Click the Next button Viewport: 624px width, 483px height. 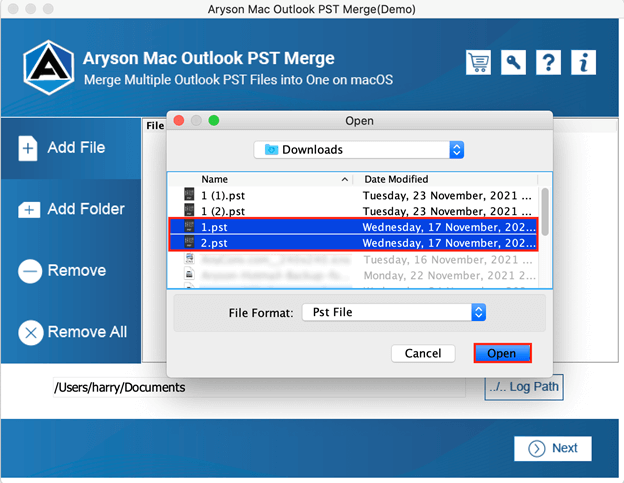tap(553, 448)
